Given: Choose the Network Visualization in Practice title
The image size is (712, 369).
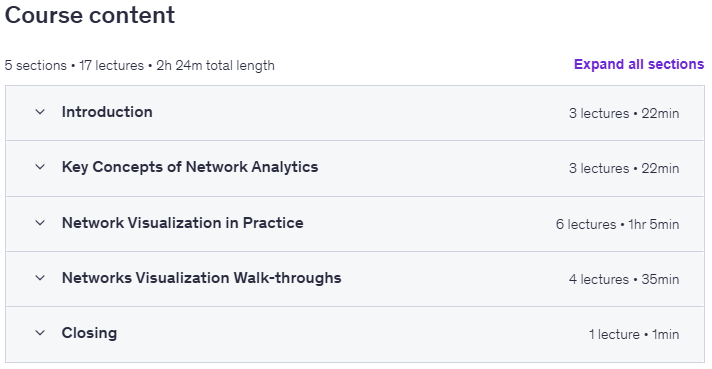Looking at the screenshot, I should tap(183, 223).
